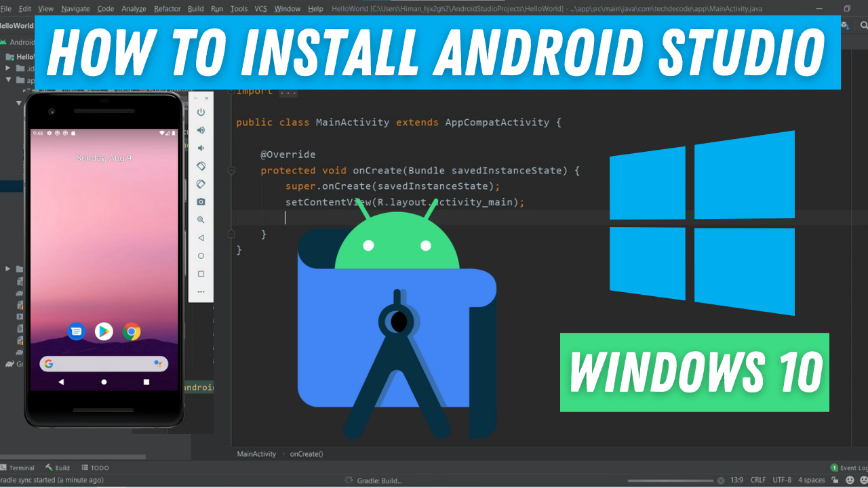Tap the phone's on-screen home navigation button
The height and width of the screenshot is (488, 868).
coord(104,382)
